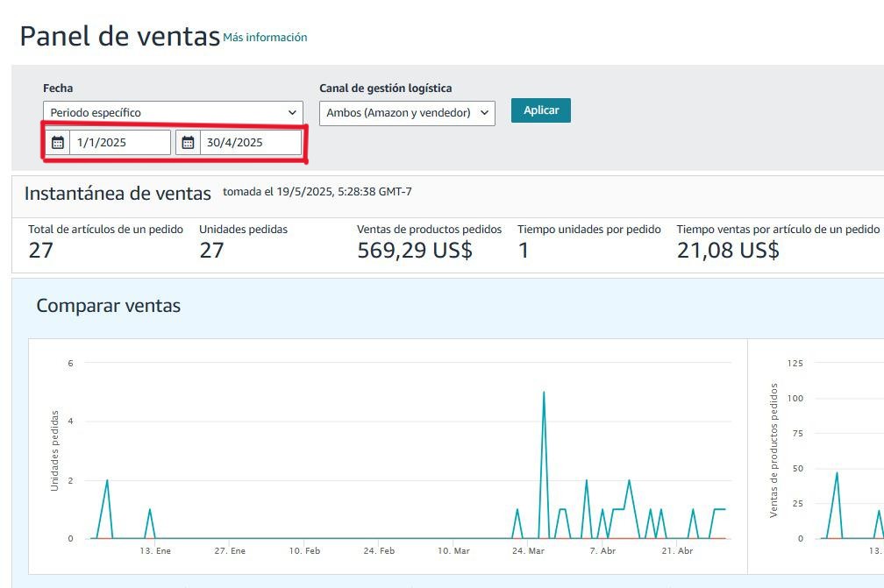The width and height of the screenshot is (884, 588).
Task: Click the 569,29 US$ sales total
Action: click(414, 251)
